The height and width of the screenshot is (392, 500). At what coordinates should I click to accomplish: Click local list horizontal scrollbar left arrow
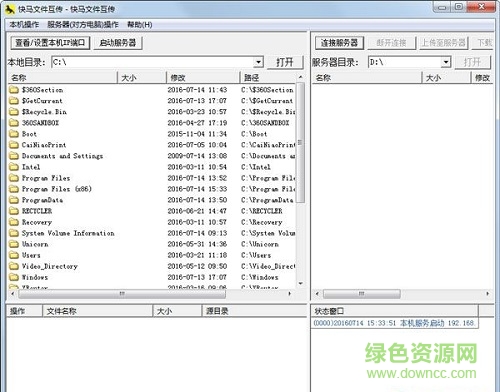coord(13,294)
